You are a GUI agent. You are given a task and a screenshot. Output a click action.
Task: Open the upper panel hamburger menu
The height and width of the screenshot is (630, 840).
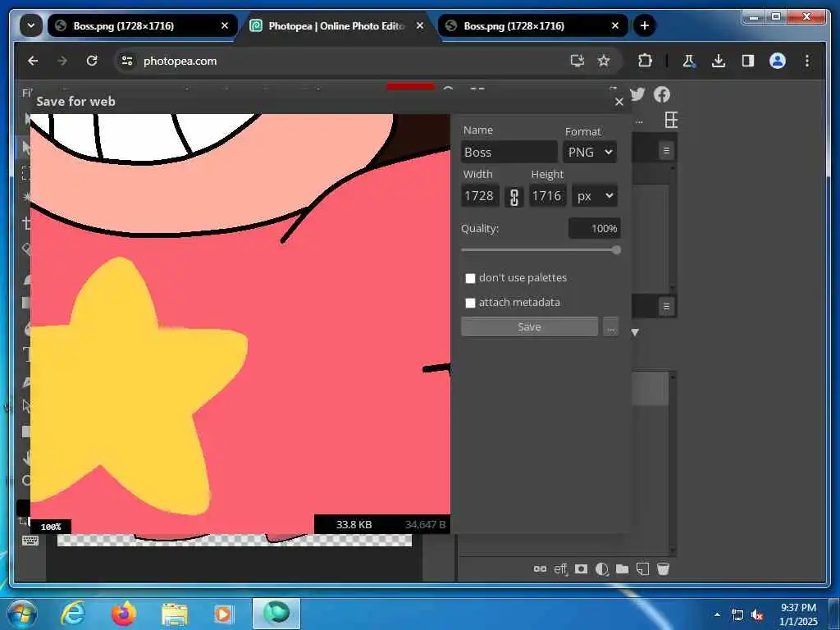pyautogui.click(x=666, y=151)
